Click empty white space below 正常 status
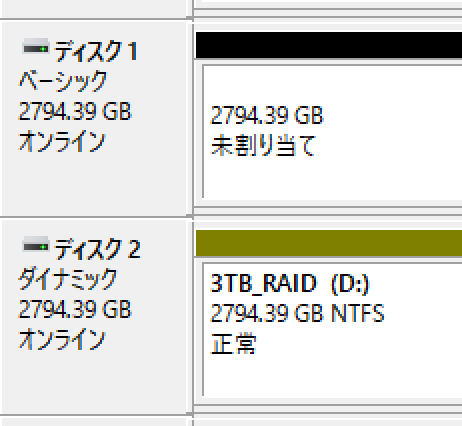The height and width of the screenshot is (426, 462). [x=332, y=377]
